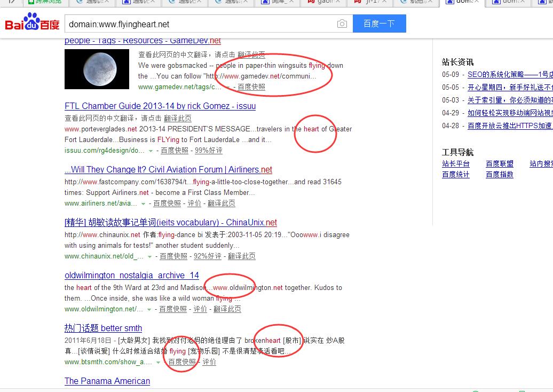Click 翻译此页 under FTL Chamber Guide result

tap(178, 118)
